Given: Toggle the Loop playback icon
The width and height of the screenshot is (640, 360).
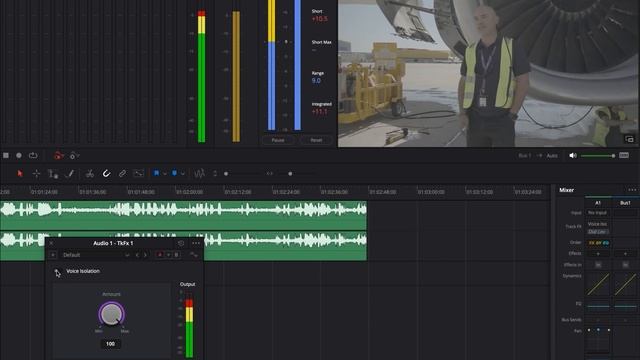Looking at the screenshot, I should 33,156.
